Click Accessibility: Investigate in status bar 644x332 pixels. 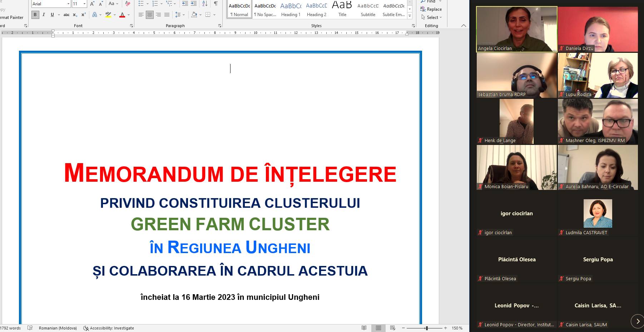109,328
